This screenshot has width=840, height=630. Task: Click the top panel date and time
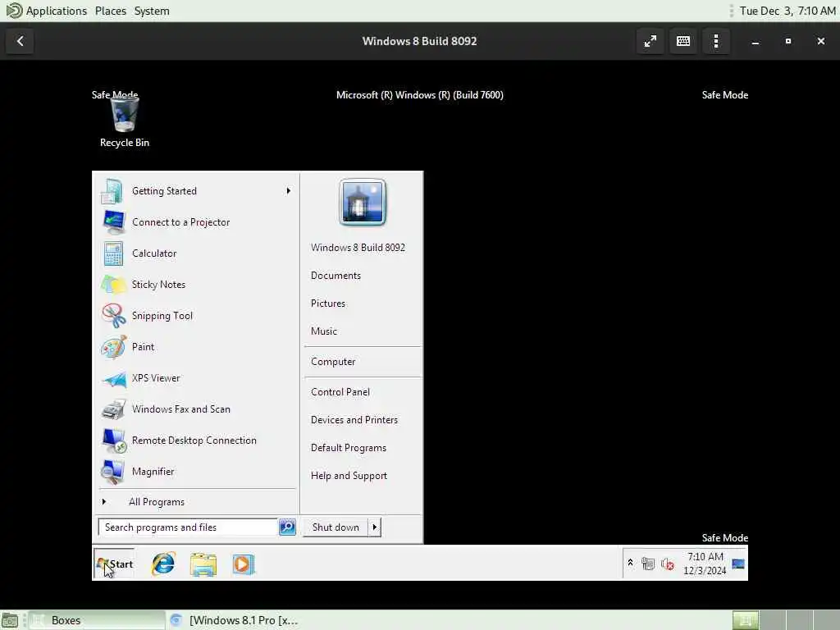click(x=787, y=11)
